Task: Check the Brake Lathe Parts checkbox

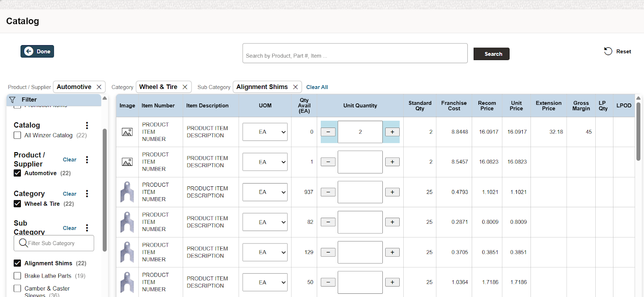Action: [17, 276]
